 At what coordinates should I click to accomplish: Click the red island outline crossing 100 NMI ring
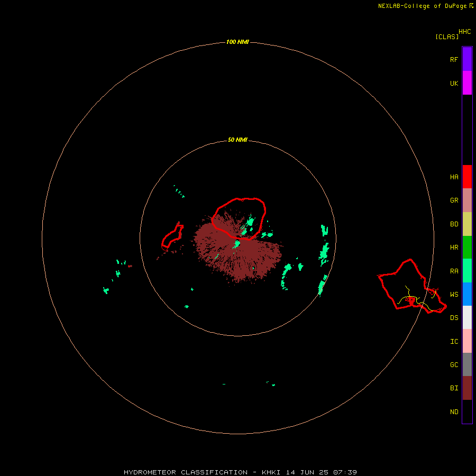pyautogui.click(x=411, y=287)
